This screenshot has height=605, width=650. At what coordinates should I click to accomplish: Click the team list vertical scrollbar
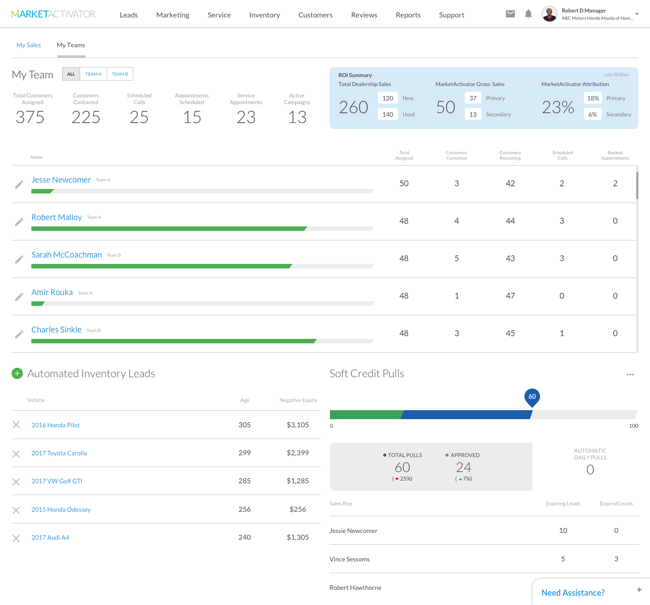[x=637, y=185]
